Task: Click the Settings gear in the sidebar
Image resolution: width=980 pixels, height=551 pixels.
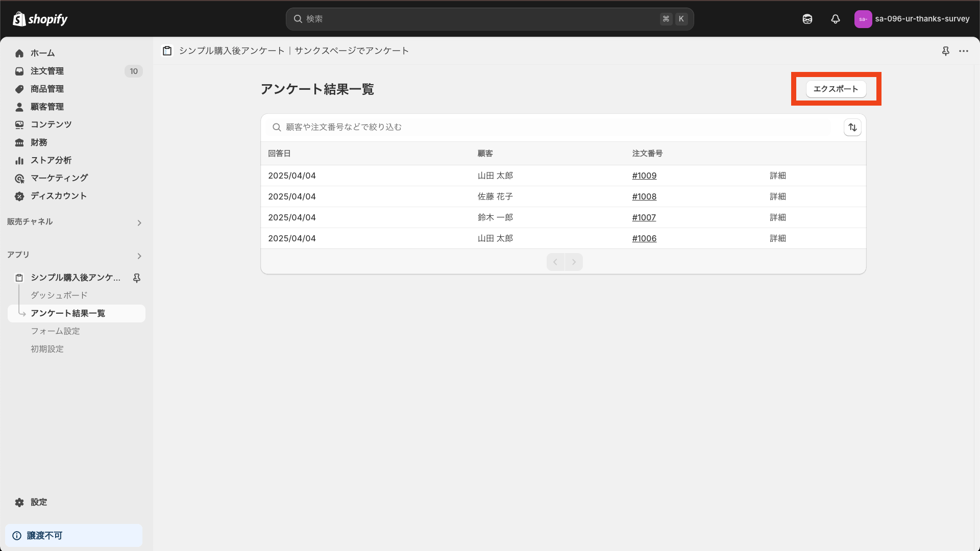Action: (x=19, y=502)
